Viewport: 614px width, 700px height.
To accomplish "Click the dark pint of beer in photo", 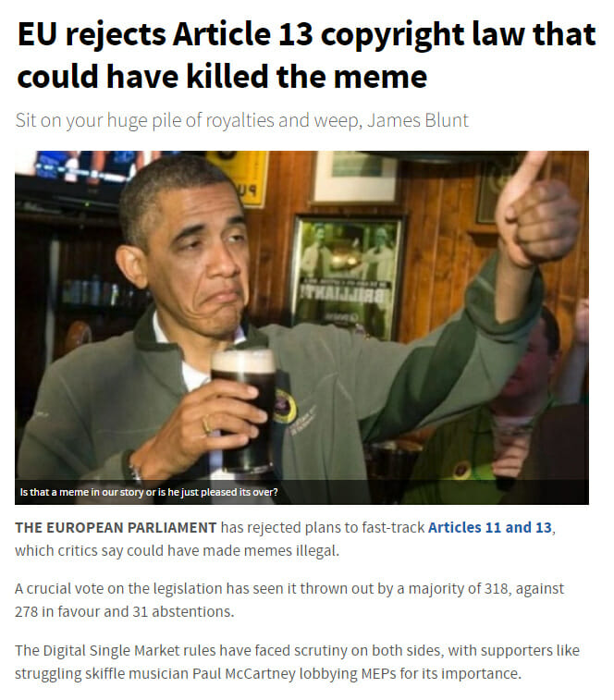I will 243,410.
